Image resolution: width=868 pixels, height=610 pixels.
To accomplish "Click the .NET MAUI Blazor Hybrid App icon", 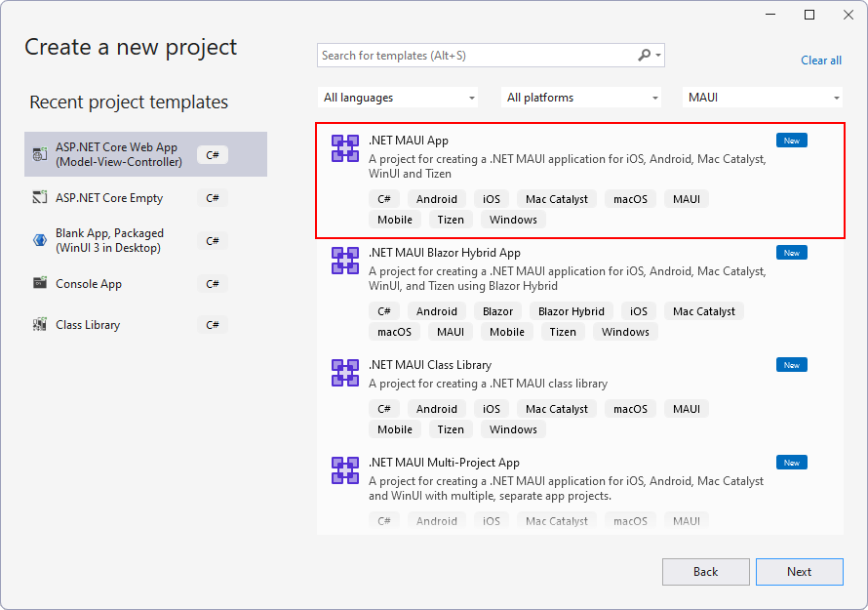I will pyautogui.click(x=344, y=260).
